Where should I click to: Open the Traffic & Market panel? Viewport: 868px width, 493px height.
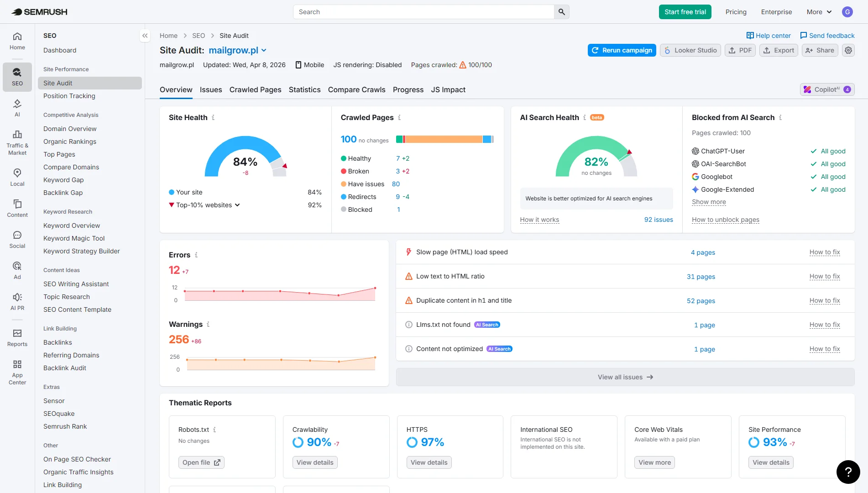[17, 142]
